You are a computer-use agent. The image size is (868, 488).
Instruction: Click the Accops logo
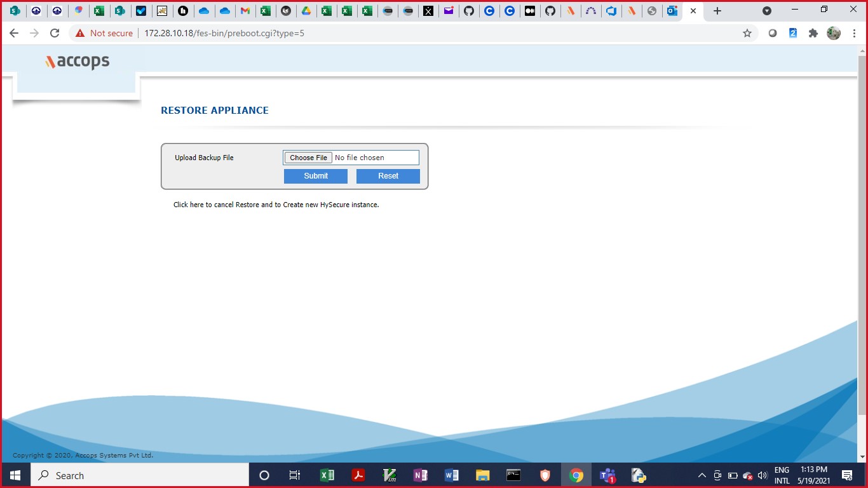77,61
